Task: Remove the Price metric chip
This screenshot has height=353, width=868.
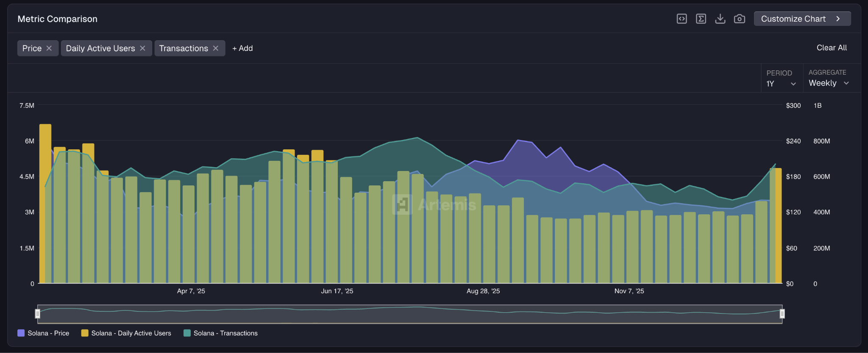Action: (49, 48)
